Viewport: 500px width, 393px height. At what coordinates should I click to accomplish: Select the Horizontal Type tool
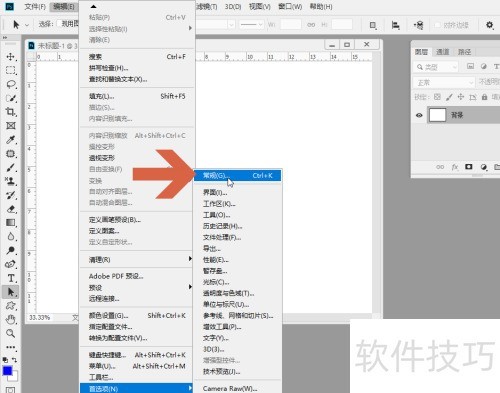pyautogui.click(x=11, y=278)
